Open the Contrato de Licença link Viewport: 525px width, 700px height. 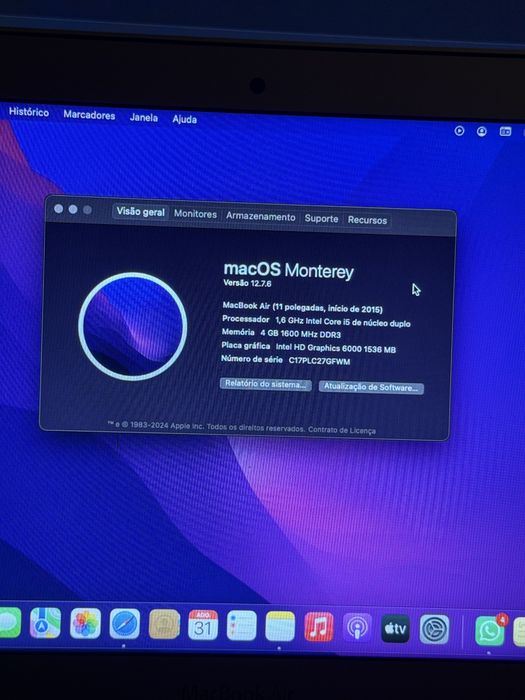pos(342,430)
